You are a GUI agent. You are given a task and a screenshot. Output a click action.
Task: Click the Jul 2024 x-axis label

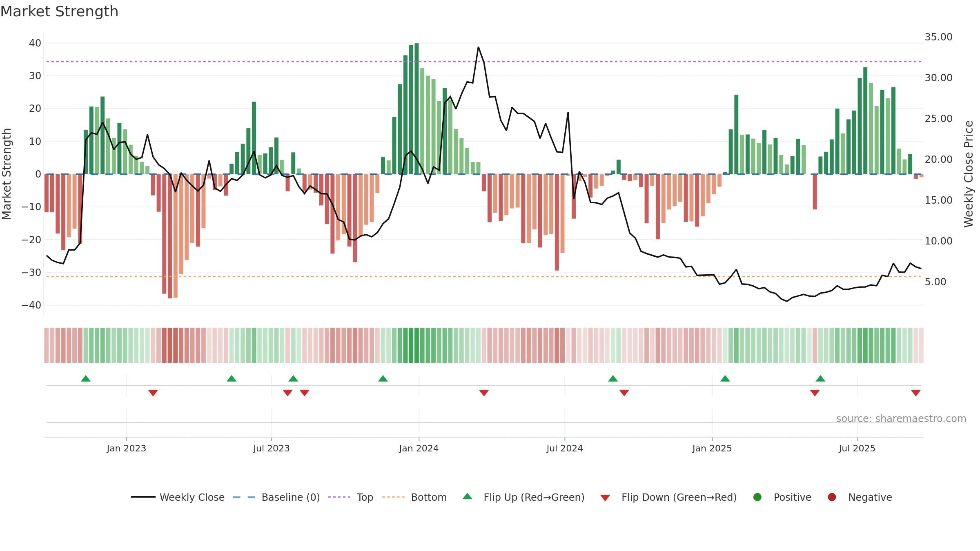(565, 448)
